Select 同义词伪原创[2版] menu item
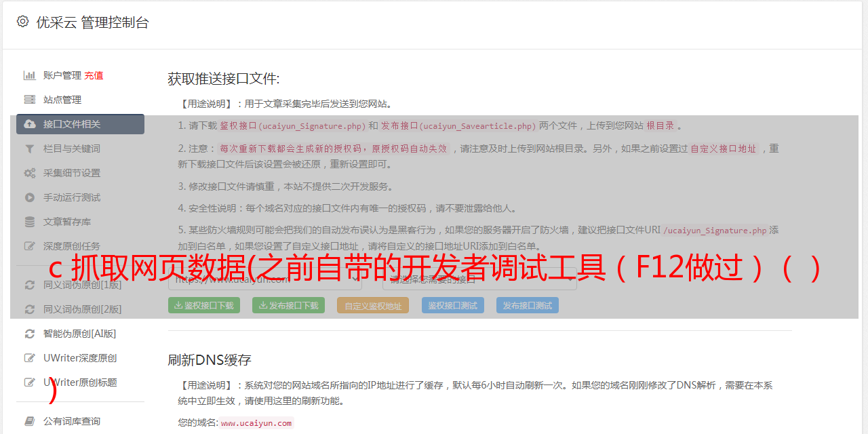The height and width of the screenshot is (434, 868). [x=80, y=309]
